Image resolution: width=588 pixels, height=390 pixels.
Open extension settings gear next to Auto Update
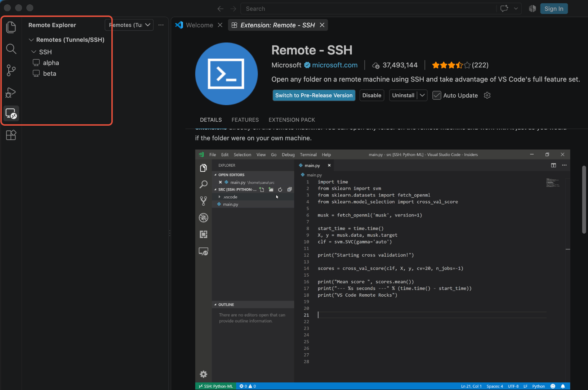pos(487,95)
